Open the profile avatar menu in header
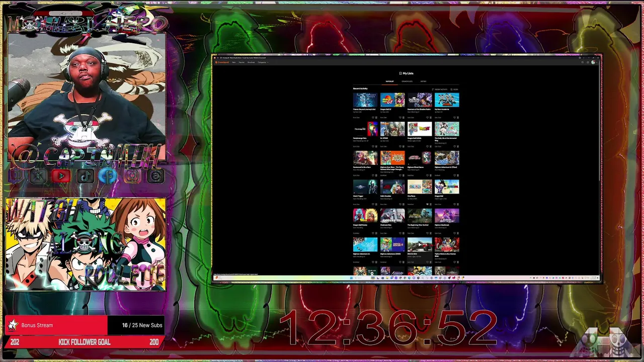 click(593, 62)
